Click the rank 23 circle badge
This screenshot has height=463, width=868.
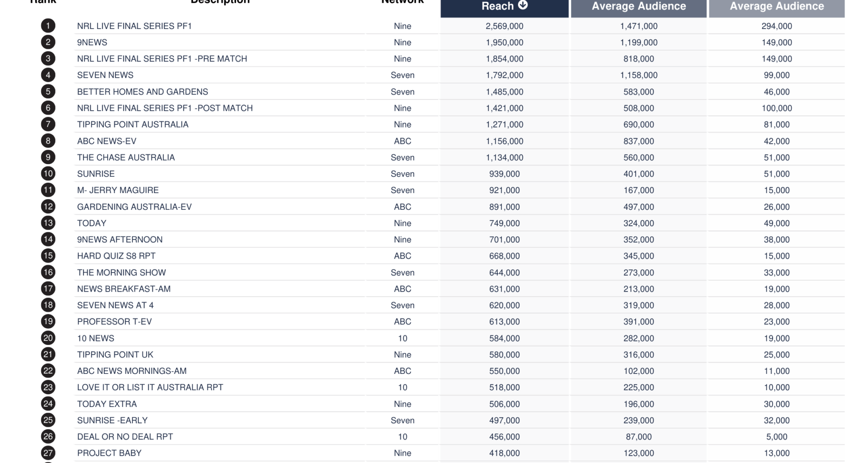tap(48, 387)
